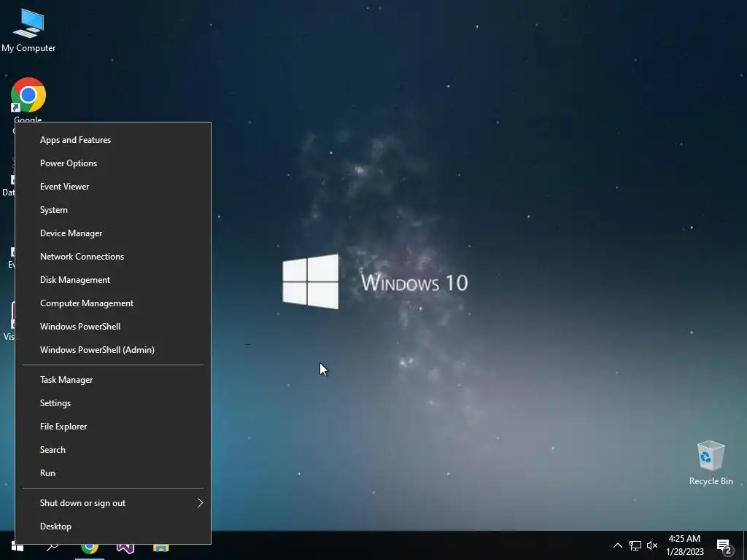This screenshot has width=747, height=560.
Task: Launch File Explorer from the menu
Action: point(113,427)
